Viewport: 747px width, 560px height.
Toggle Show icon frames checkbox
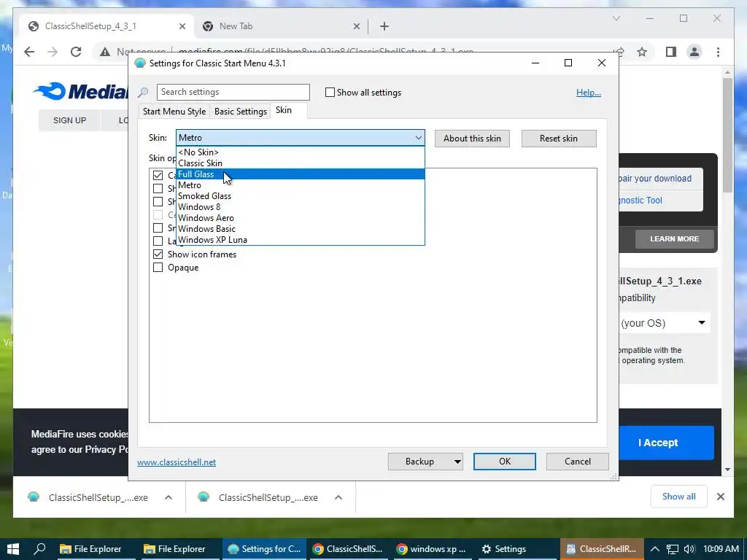tap(158, 254)
